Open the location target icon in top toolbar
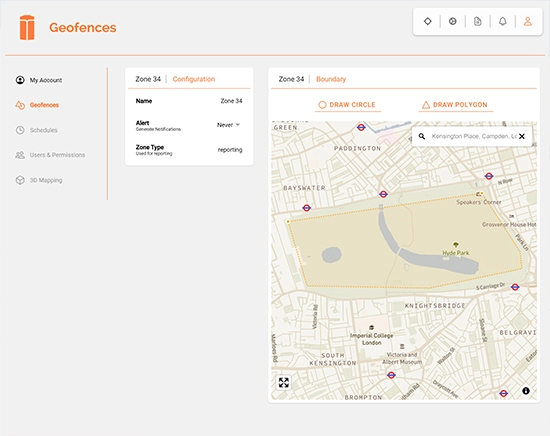This screenshot has width=550, height=436. pyautogui.click(x=452, y=21)
